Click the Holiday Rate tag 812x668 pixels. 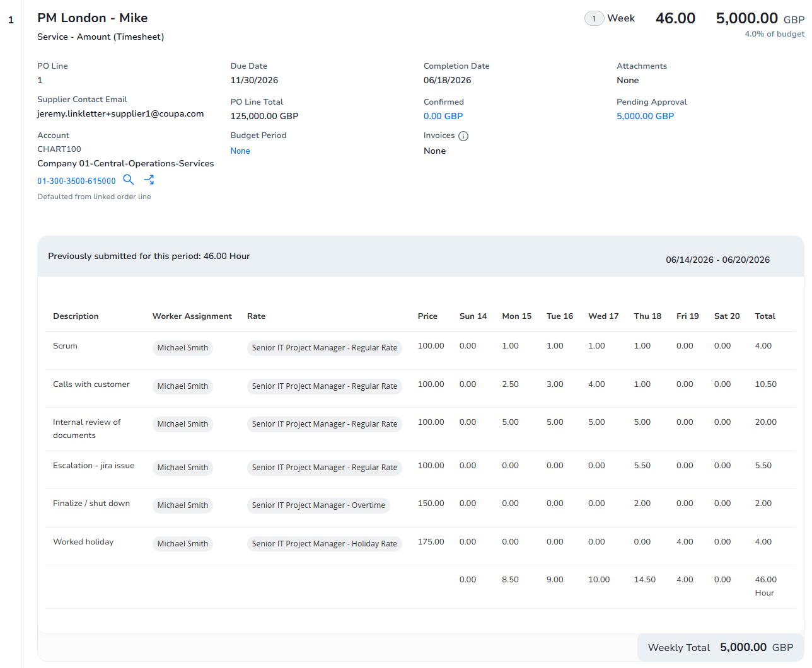click(325, 544)
